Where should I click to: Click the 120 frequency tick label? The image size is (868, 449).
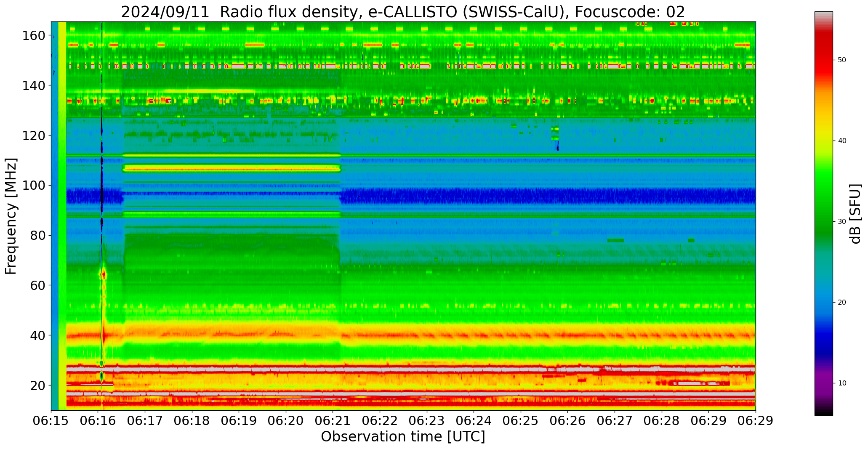[x=34, y=135]
